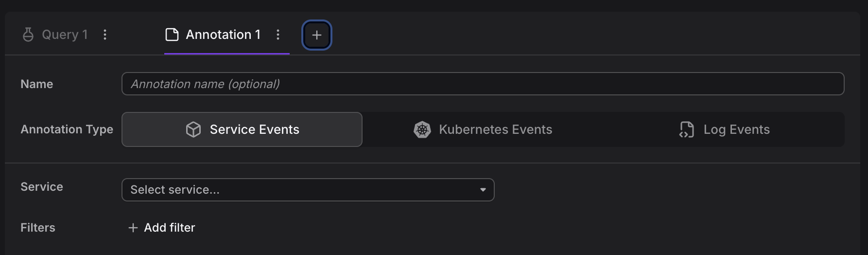Open the Select service dropdown
The width and height of the screenshot is (868, 255).
pyautogui.click(x=308, y=190)
